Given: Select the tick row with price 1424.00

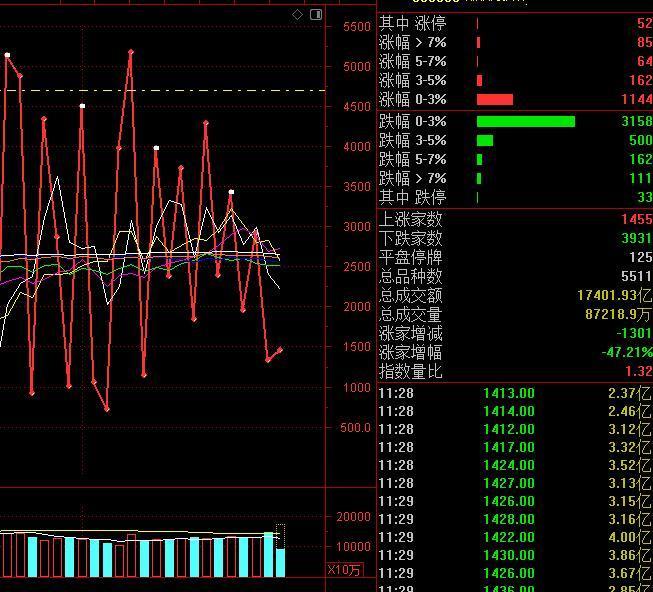Looking at the screenshot, I should (x=516, y=465).
